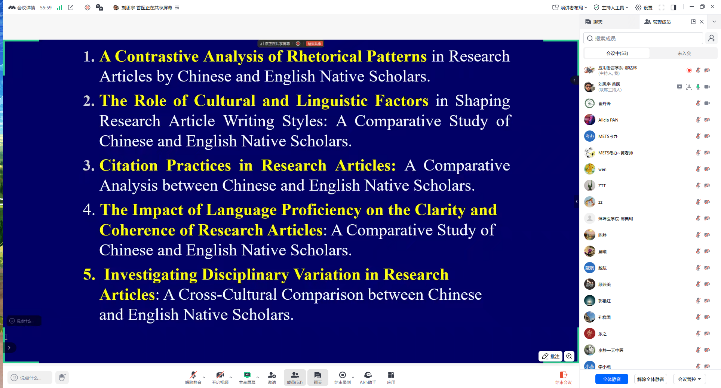721x388 pixels.
Task: Click the member search input field
Action: tap(644, 38)
